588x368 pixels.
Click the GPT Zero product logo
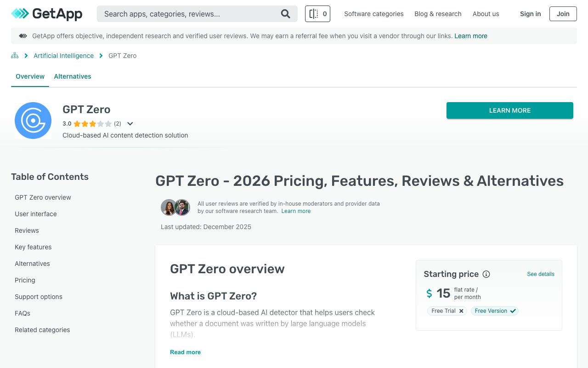point(33,121)
